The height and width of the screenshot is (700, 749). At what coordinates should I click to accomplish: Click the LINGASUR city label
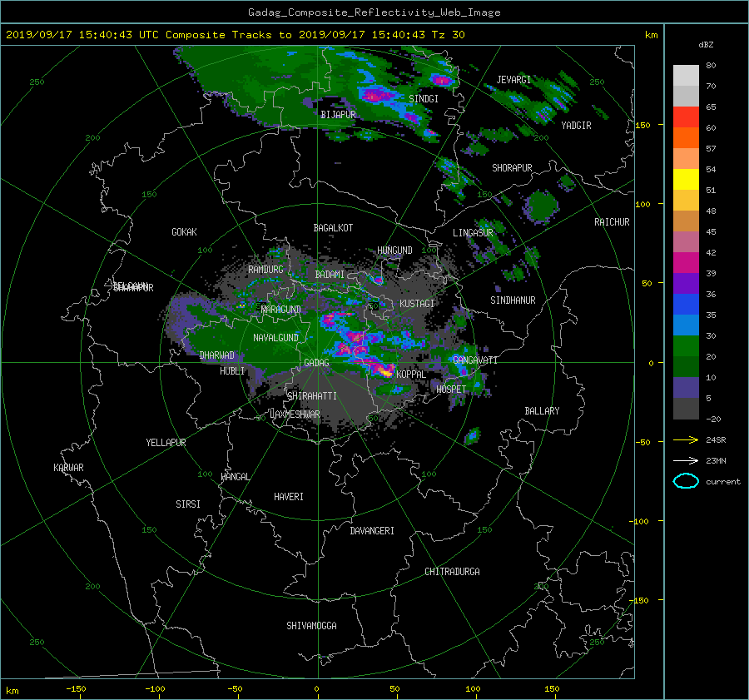[473, 233]
